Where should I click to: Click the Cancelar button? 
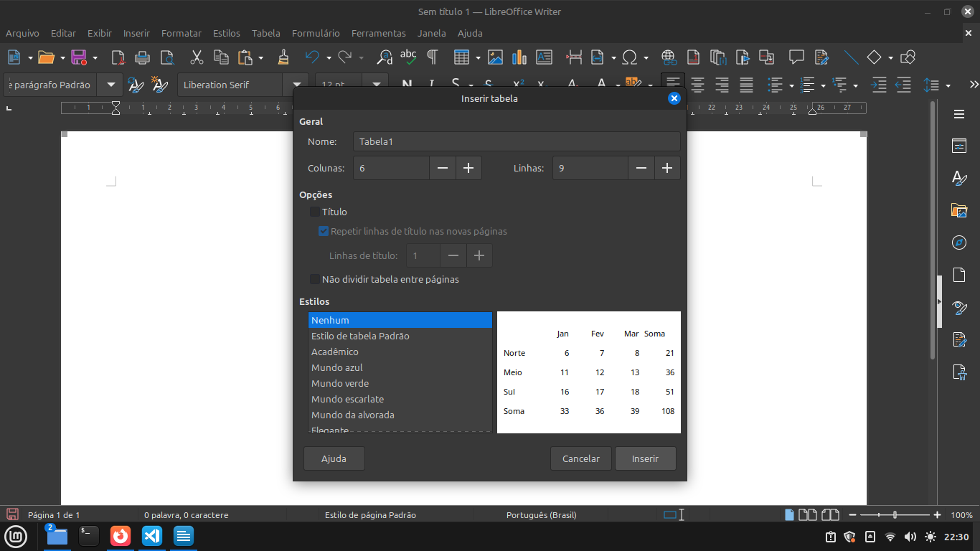581,458
